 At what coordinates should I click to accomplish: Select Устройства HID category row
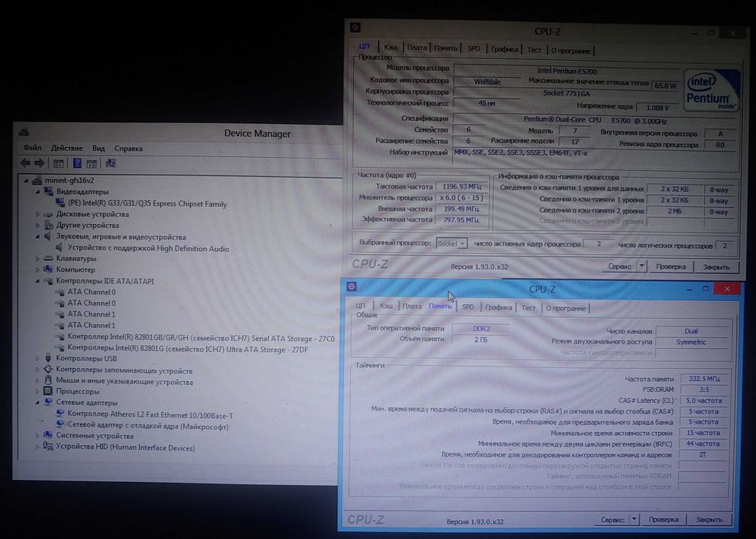click(x=125, y=447)
